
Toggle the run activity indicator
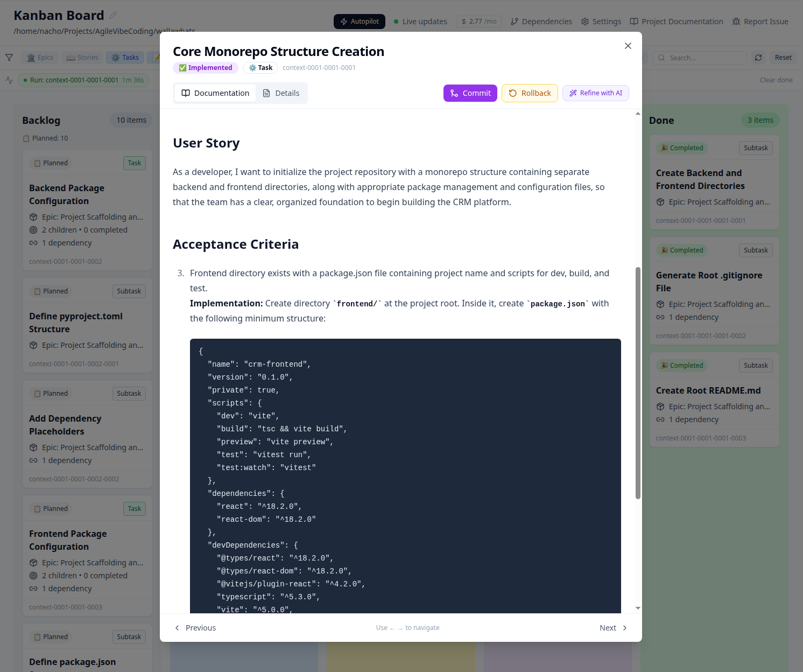(x=9, y=80)
